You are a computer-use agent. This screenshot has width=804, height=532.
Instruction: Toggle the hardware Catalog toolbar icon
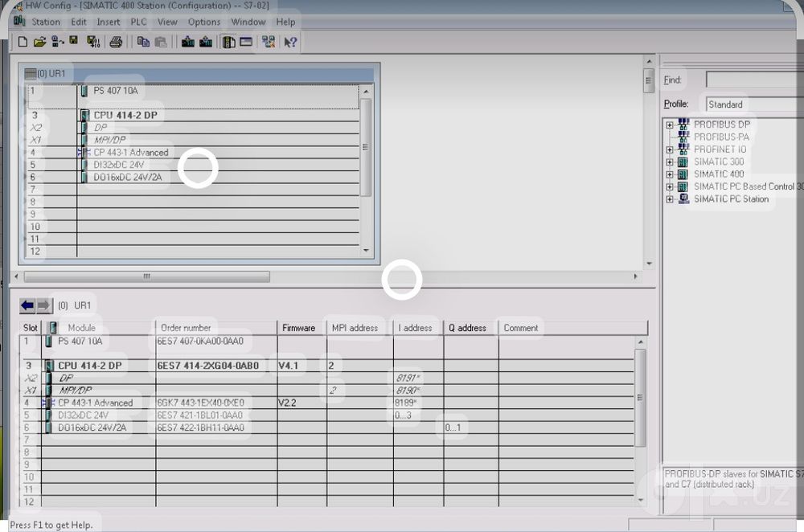tap(228, 42)
